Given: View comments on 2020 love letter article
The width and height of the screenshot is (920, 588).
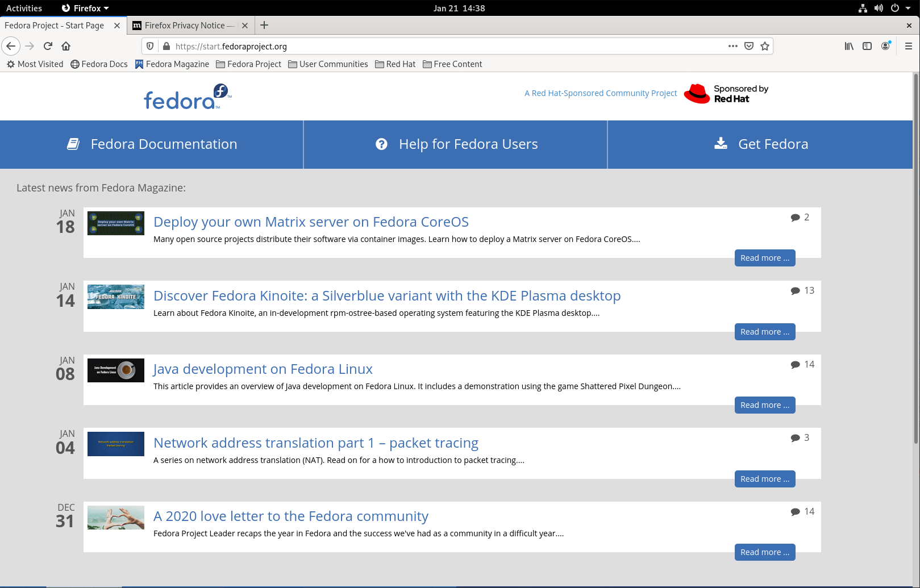Looking at the screenshot, I should (802, 512).
